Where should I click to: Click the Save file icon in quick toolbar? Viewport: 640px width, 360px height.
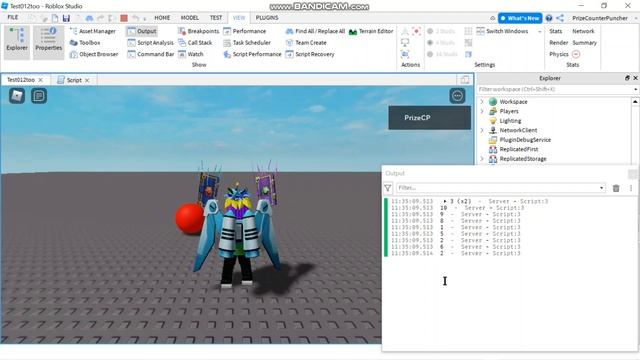[66, 18]
